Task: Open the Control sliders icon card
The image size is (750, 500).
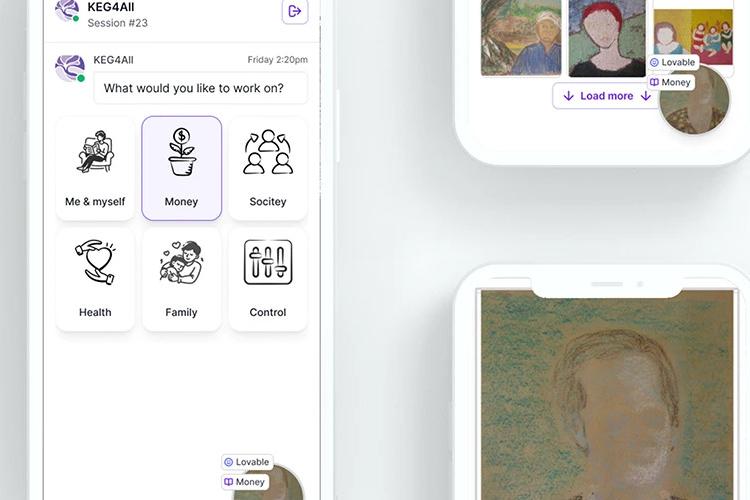Action: (x=268, y=279)
